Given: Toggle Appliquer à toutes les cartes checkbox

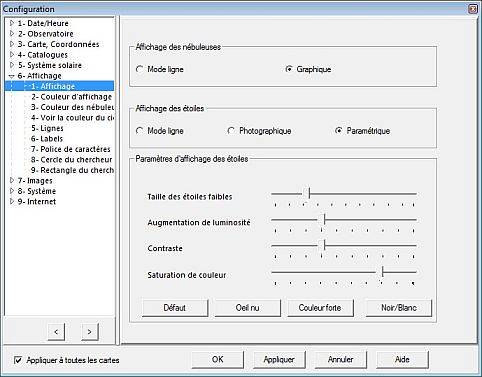Looking at the screenshot, I should tap(18, 360).
